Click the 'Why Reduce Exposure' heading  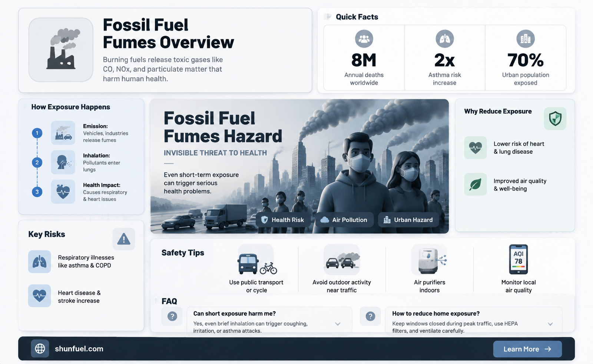(498, 111)
